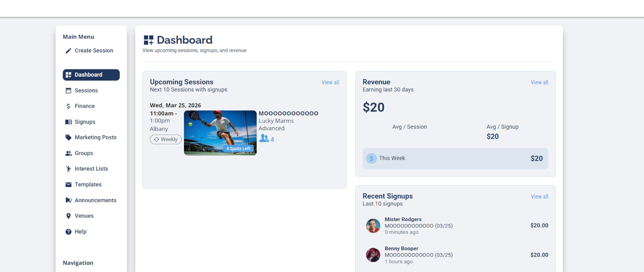The image size is (644, 272).
Task: Click the 4 Spots Left badge
Action: coord(238,149)
